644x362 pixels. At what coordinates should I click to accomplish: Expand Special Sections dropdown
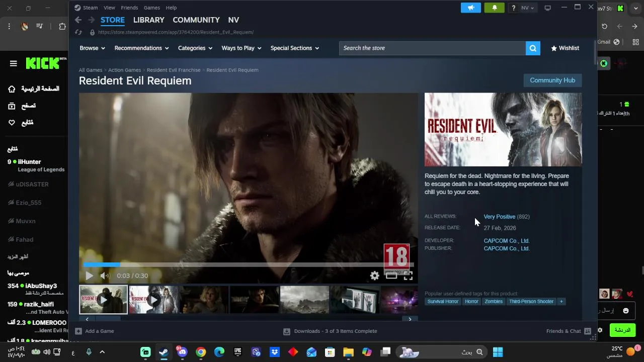295,48
